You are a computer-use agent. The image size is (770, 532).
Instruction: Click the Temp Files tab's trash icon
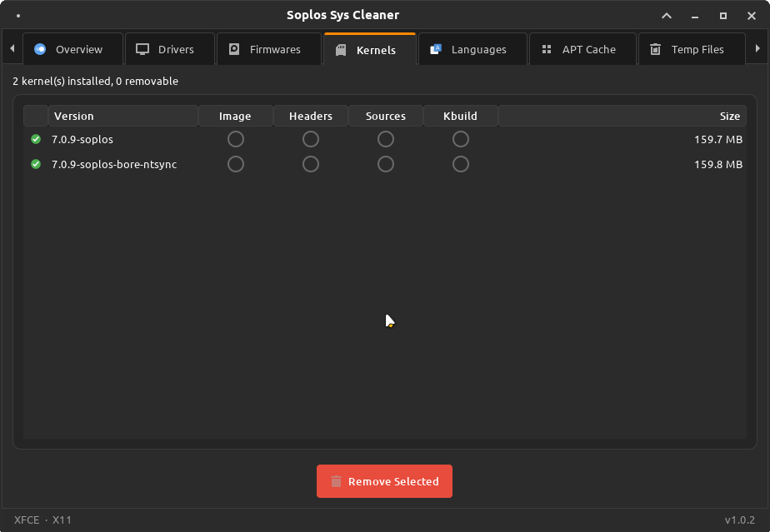[655, 49]
